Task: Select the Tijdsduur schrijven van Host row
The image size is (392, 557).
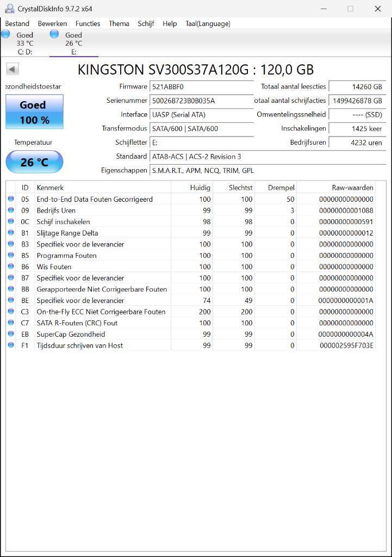Action: pyautogui.click(x=191, y=345)
